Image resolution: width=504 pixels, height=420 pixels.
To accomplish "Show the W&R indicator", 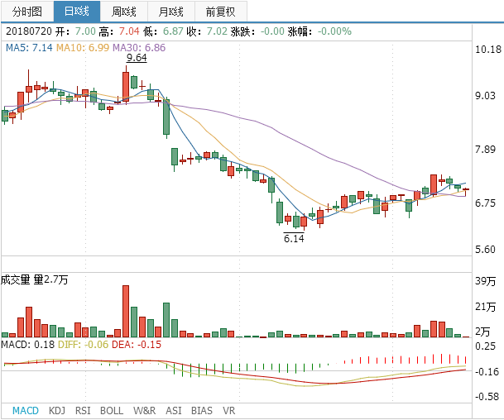I will pyautogui.click(x=144, y=410).
